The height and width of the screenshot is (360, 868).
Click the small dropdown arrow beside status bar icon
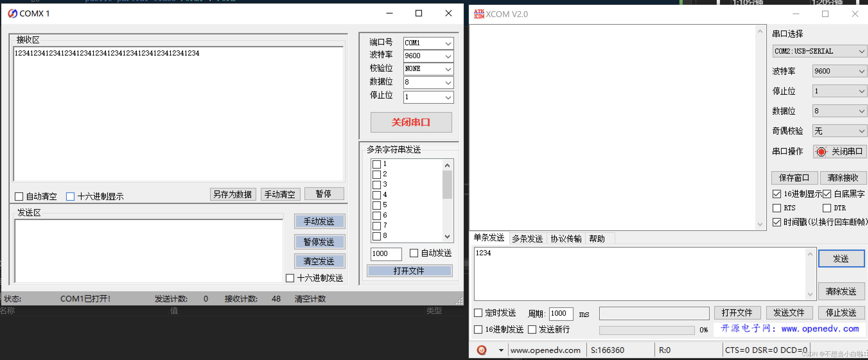501,350
